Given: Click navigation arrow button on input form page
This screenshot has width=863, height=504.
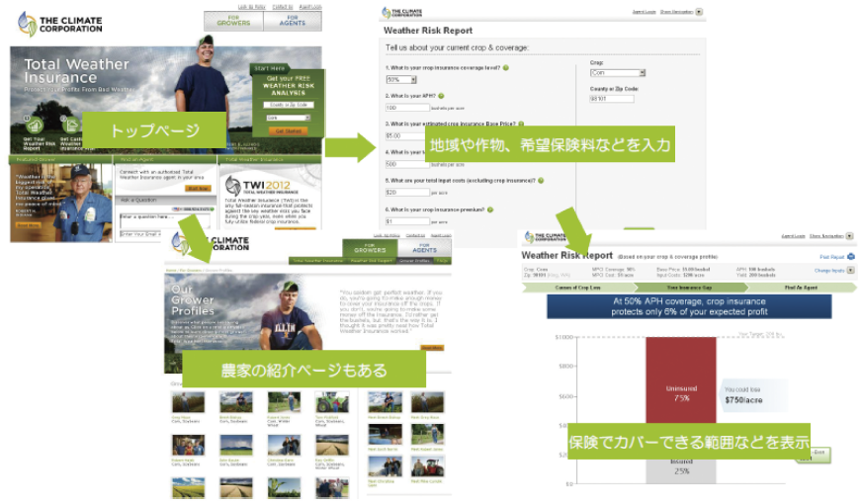Looking at the screenshot, I should (x=699, y=12).
